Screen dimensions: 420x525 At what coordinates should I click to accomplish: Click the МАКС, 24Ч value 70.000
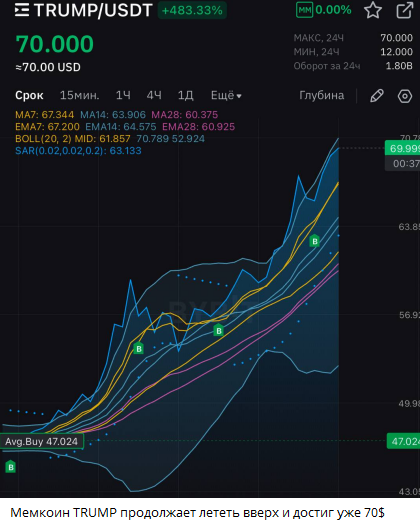pyautogui.click(x=397, y=38)
